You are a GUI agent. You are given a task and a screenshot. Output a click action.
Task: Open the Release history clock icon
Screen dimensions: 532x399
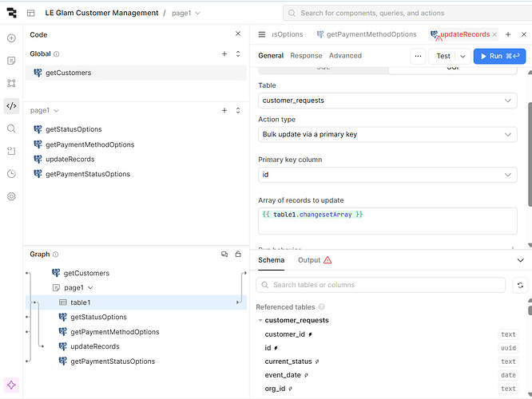coord(11,174)
